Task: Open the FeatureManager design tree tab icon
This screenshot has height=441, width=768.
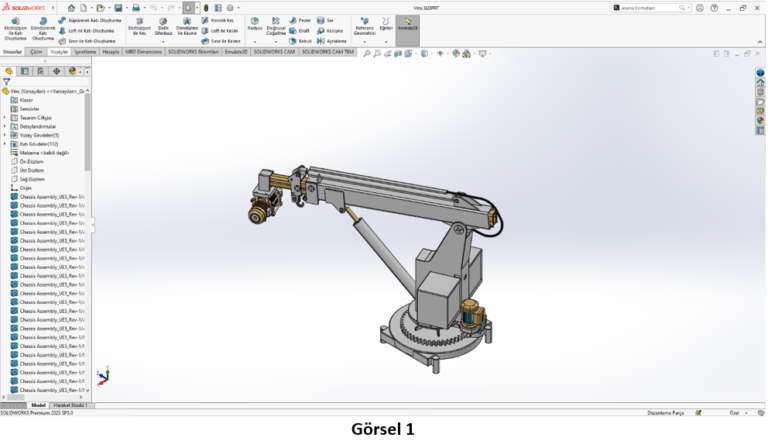Action: click(9, 71)
